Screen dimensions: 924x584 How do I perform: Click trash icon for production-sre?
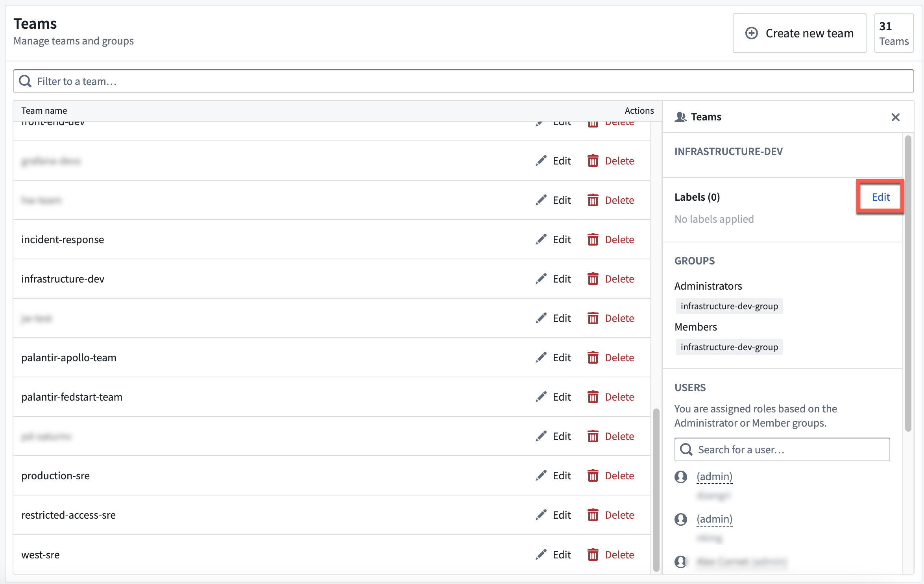point(593,475)
